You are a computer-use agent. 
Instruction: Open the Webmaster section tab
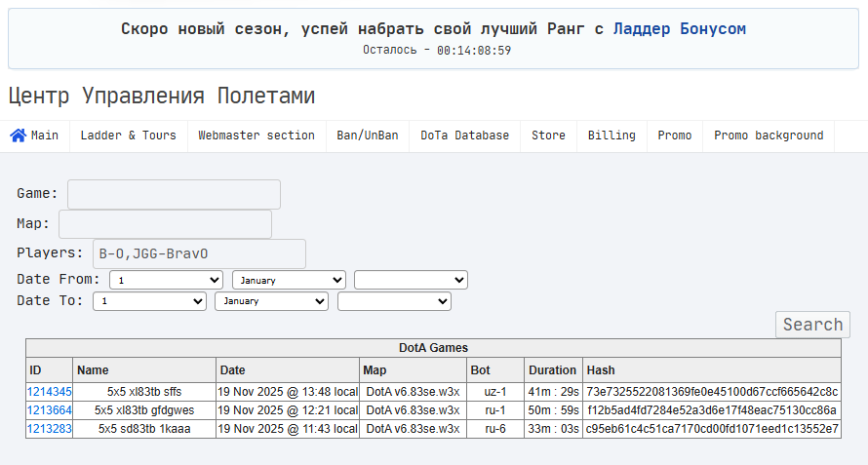(x=256, y=136)
